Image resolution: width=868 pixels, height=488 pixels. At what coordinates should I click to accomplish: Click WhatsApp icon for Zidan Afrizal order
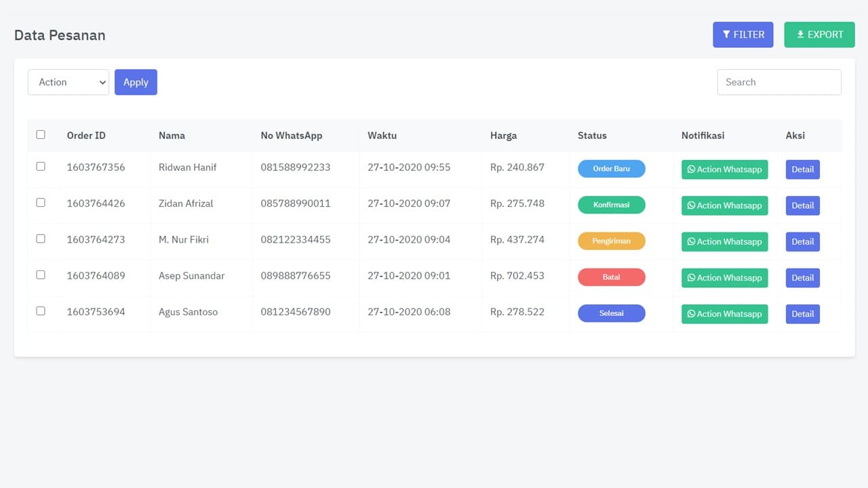(x=691, y=205)
